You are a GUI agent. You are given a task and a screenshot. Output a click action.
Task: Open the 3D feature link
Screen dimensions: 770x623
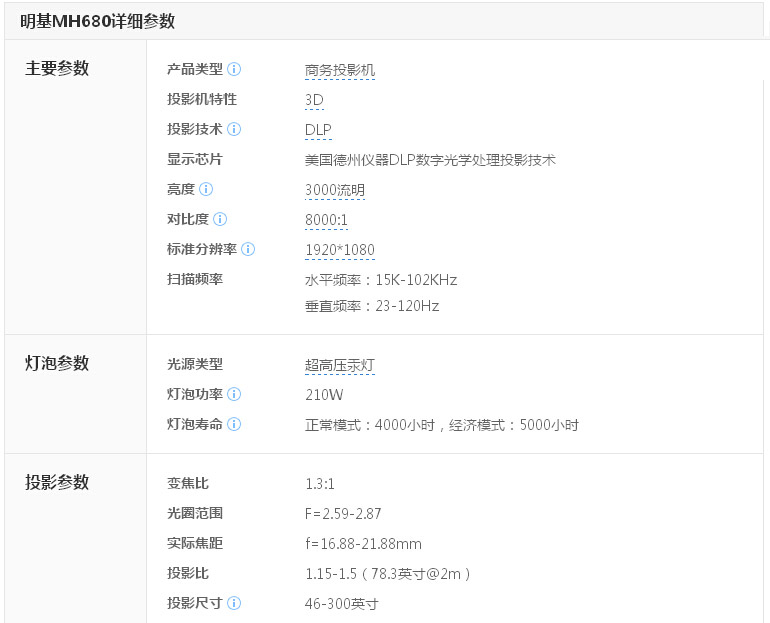tap(314, 100)
